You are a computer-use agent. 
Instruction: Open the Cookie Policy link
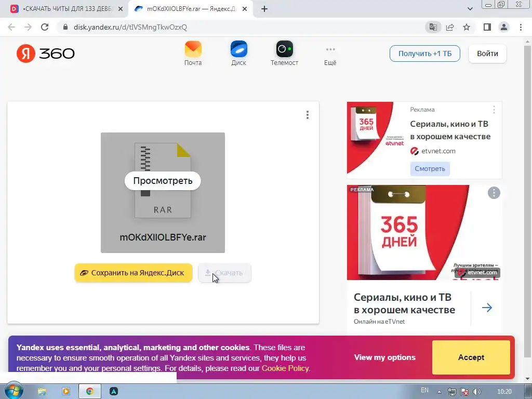[285, 368]
